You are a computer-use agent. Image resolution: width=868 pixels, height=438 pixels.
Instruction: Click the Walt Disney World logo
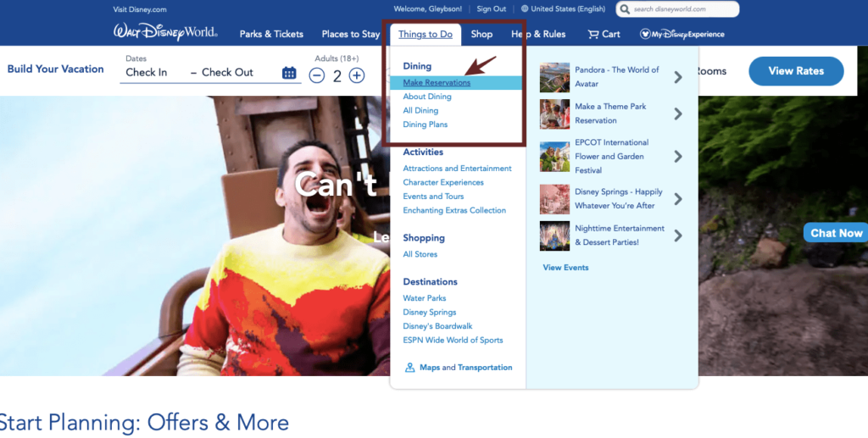tap(165, 33)
